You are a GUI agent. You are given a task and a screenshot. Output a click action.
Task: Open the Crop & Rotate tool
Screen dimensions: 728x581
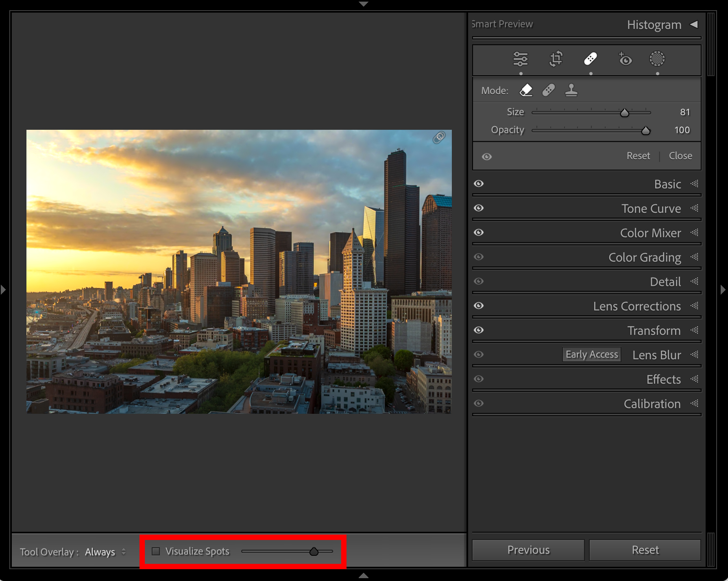point(556,59)
